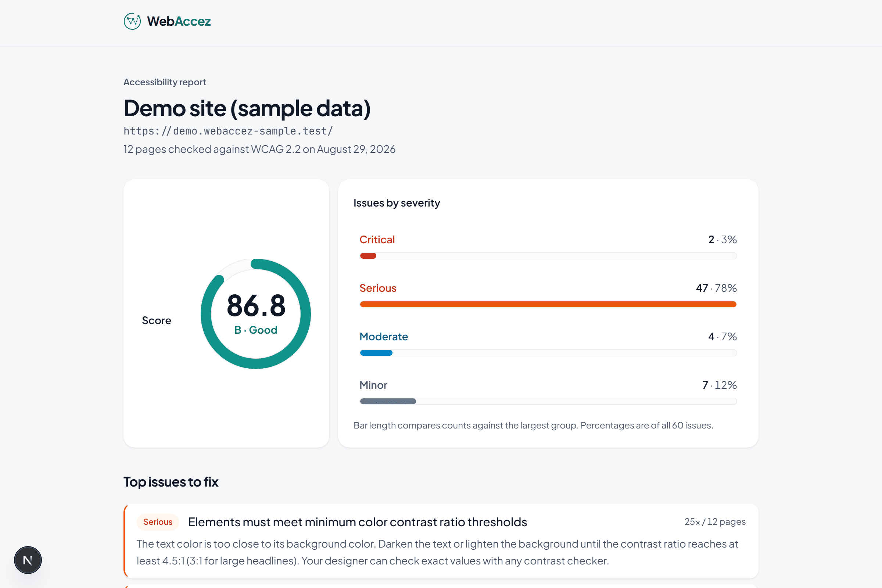Click the Minor severity progress bar
This screenshot has width=882, height=588.
pos(548,401)
